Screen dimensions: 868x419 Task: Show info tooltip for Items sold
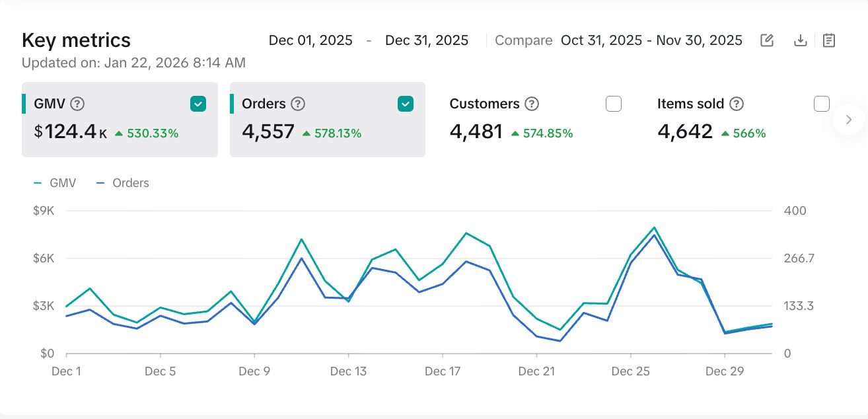(737, 104)
